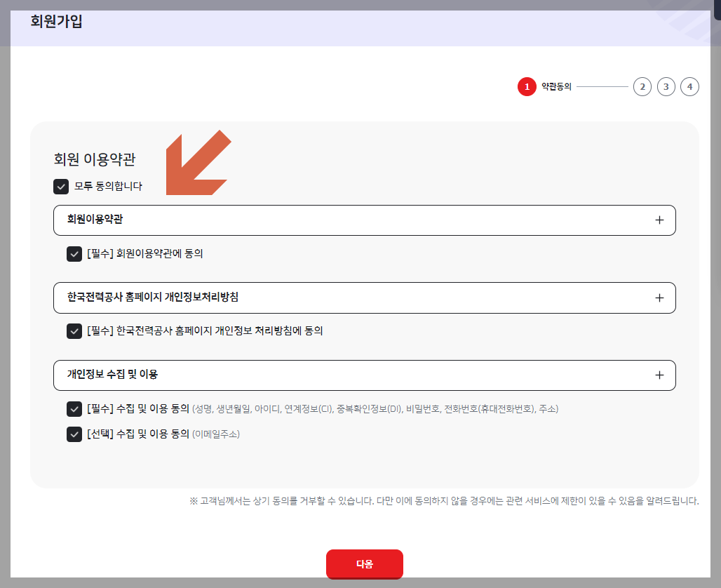The height and width of the screenshot is (588, 721).
Task: Uncheck the 모두 동의합니다 agree-all checkbox
Action: [60, 187]
